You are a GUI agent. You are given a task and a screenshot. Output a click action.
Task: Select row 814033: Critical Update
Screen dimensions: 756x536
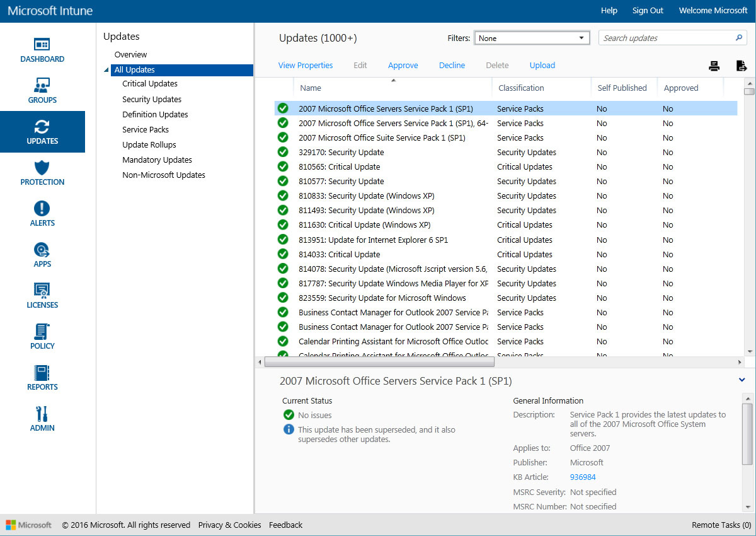pos(506,254)
